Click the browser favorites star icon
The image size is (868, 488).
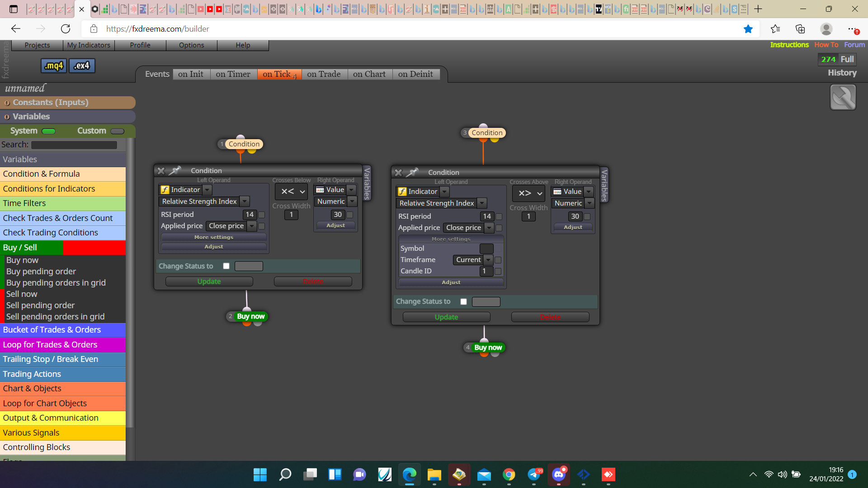[748, 29]
